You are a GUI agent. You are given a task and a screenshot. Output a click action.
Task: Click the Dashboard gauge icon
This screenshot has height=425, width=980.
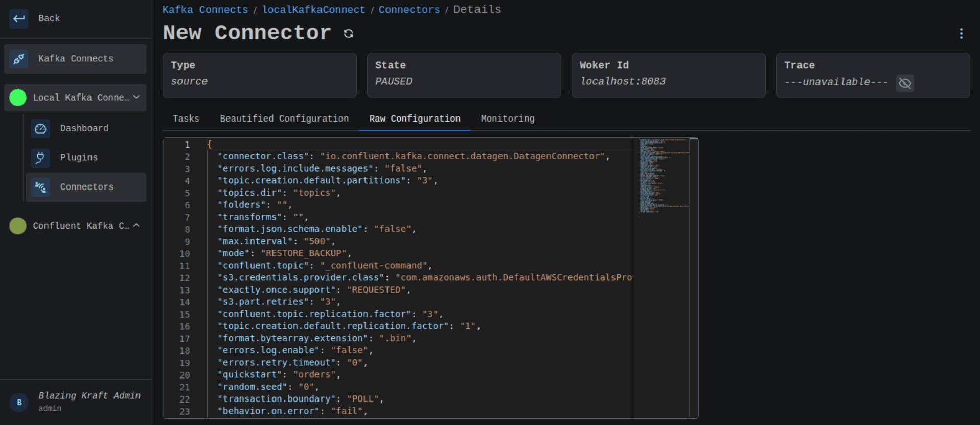tap(40, 128)
